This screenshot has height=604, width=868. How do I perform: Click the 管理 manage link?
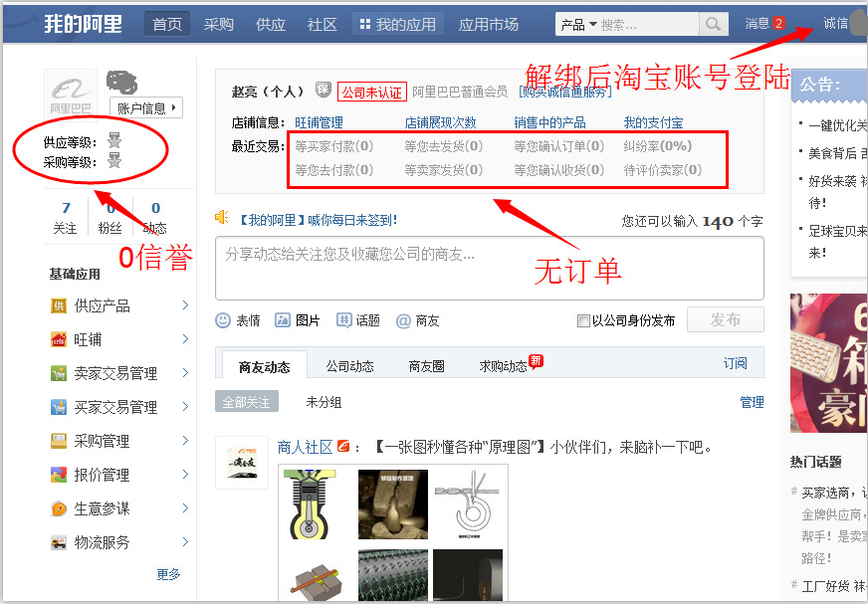[x=752, y=402]
